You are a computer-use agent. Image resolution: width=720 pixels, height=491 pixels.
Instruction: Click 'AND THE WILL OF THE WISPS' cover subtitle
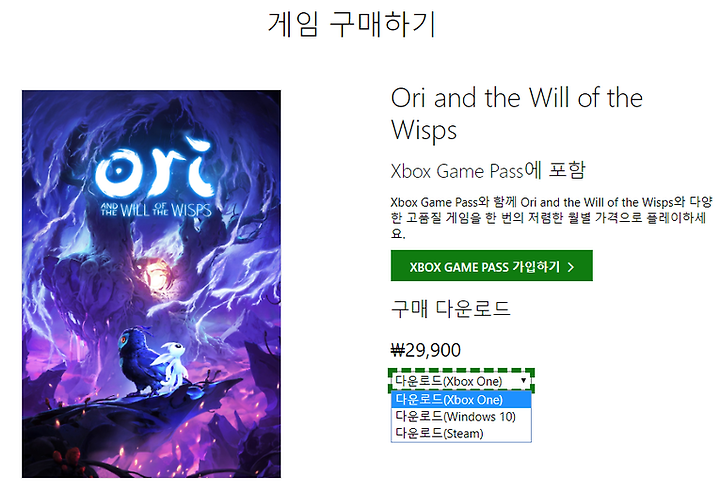coord(156,210)
